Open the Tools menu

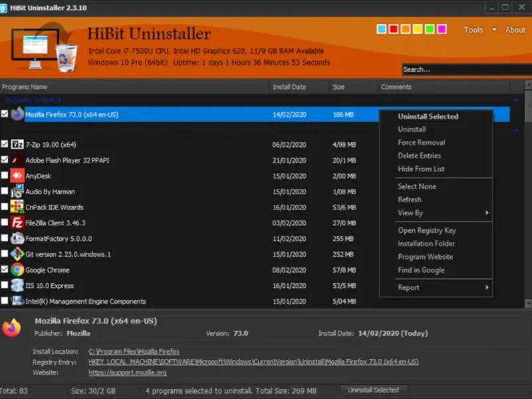tap(473, 30)
